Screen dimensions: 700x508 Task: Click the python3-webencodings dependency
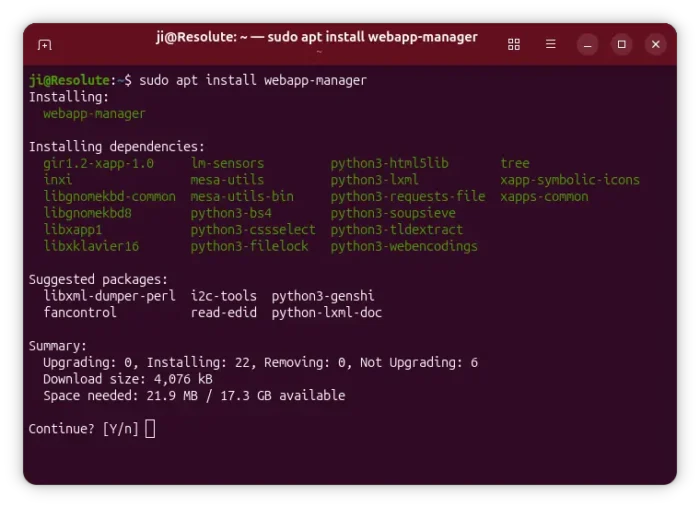point(404,246)
